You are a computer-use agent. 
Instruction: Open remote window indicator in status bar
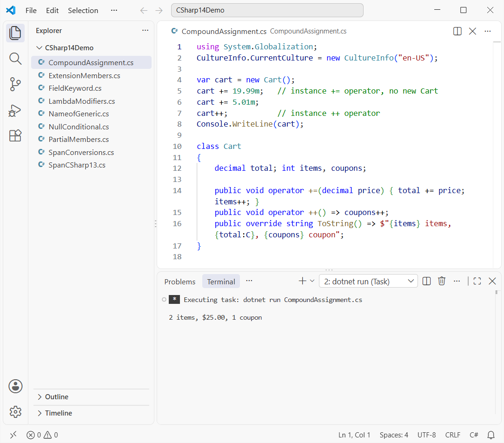tap(13, 435)
